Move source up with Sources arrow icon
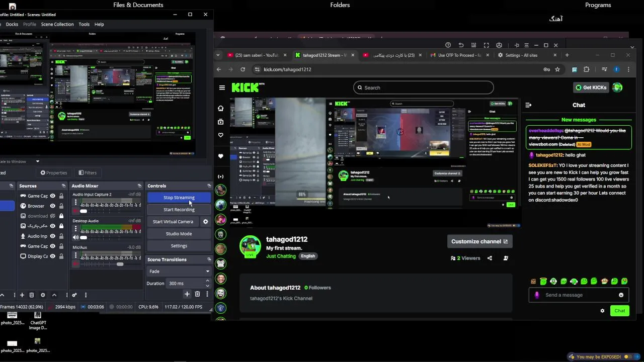Screen dimensions: 644x362 54,295
